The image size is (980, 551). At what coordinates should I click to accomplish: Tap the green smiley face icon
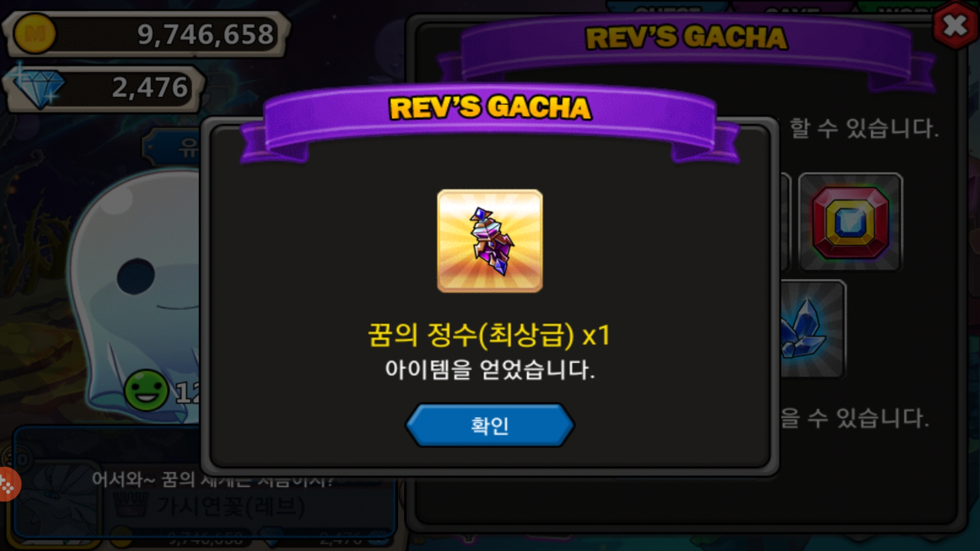146,390
